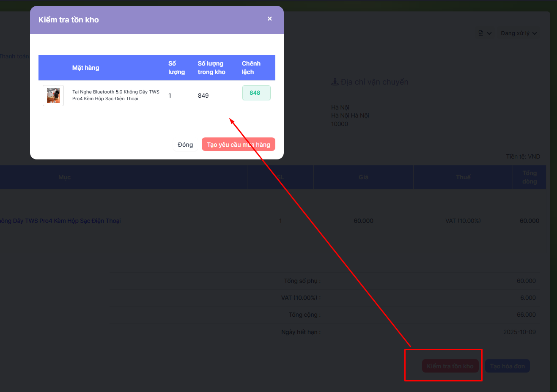The width and height of the screenshot is (557, 392).
Task: Open the TWS Pro4 product link in order table
Action: pyautogui.click(x=60, y=221)
